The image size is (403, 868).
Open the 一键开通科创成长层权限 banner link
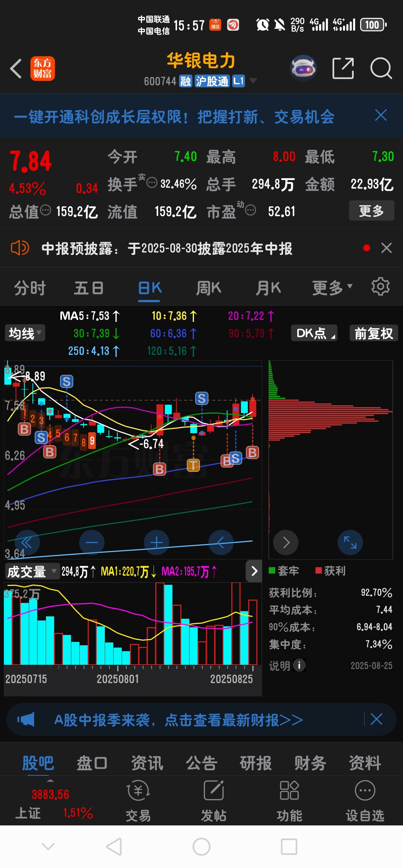[174, 117]
